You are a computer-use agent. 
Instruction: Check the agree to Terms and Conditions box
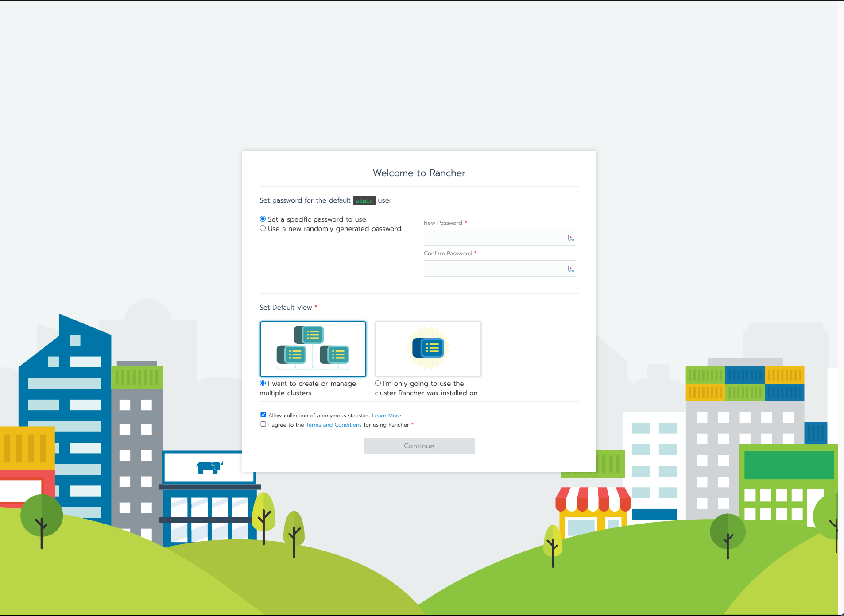(263, 424)
